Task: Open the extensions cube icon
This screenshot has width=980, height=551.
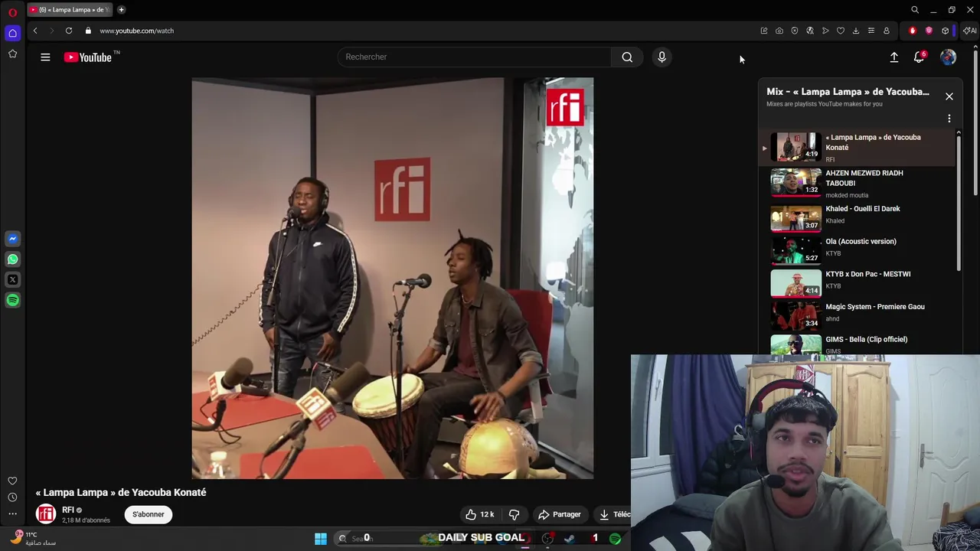Action: [946, 31]
